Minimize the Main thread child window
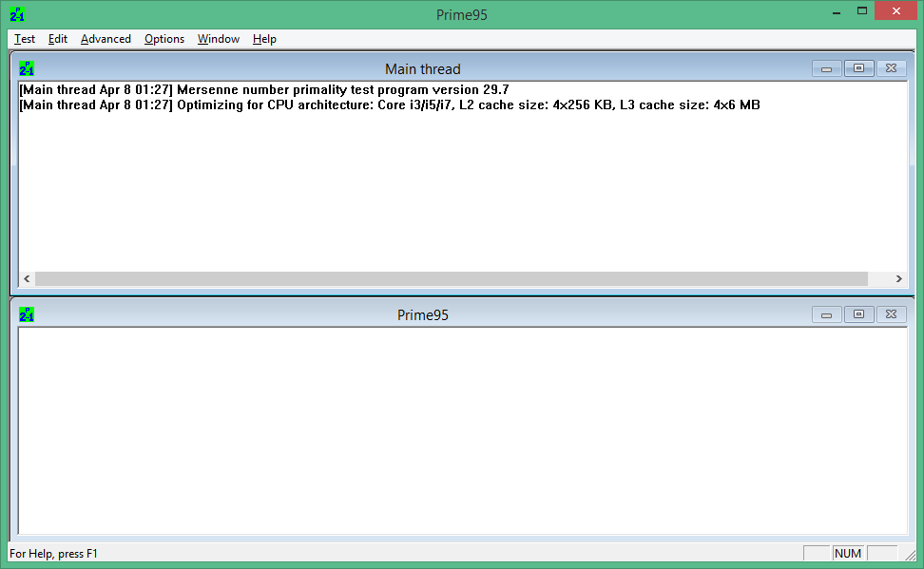 click(x=826, y=68)
